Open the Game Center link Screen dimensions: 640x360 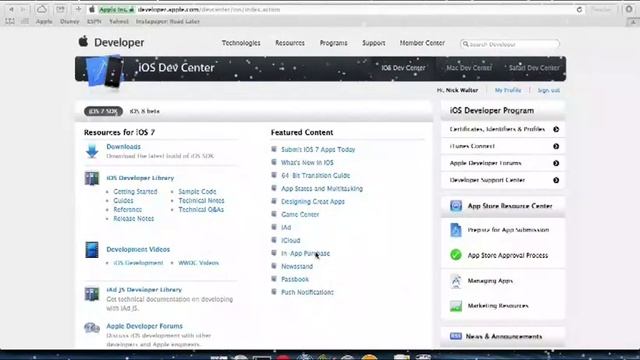click(300, 214)
